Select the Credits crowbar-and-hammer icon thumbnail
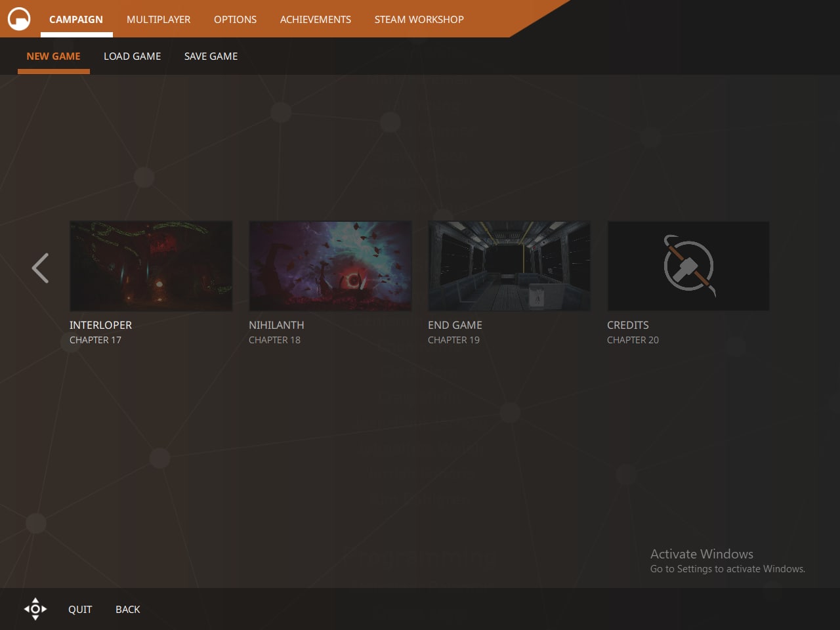Viewport: 840px width, 630px height. pyautogui.click(x=688, y=266)
